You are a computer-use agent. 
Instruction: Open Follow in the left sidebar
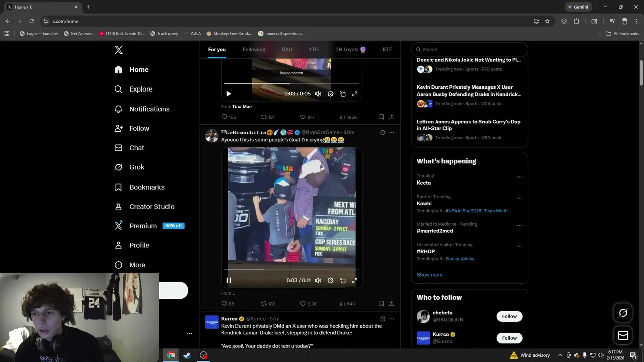click(x=132, y=128)
